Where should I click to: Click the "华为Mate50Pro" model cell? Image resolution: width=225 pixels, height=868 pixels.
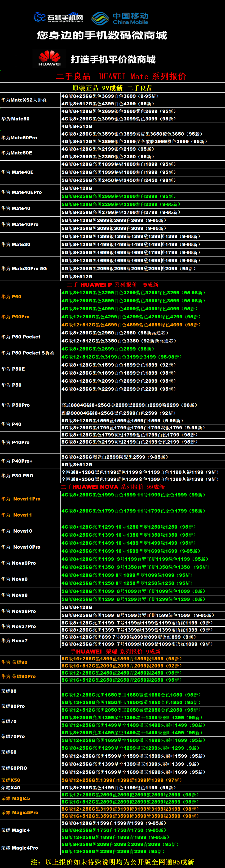point(30,138)
